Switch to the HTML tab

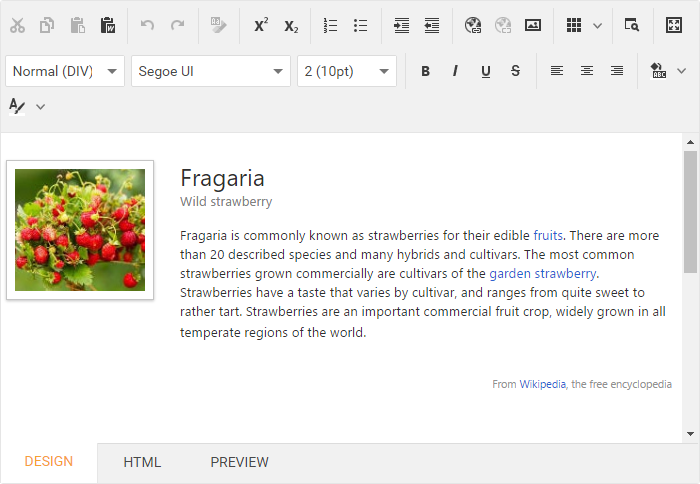pyautogui.click(x=142, y=462)
